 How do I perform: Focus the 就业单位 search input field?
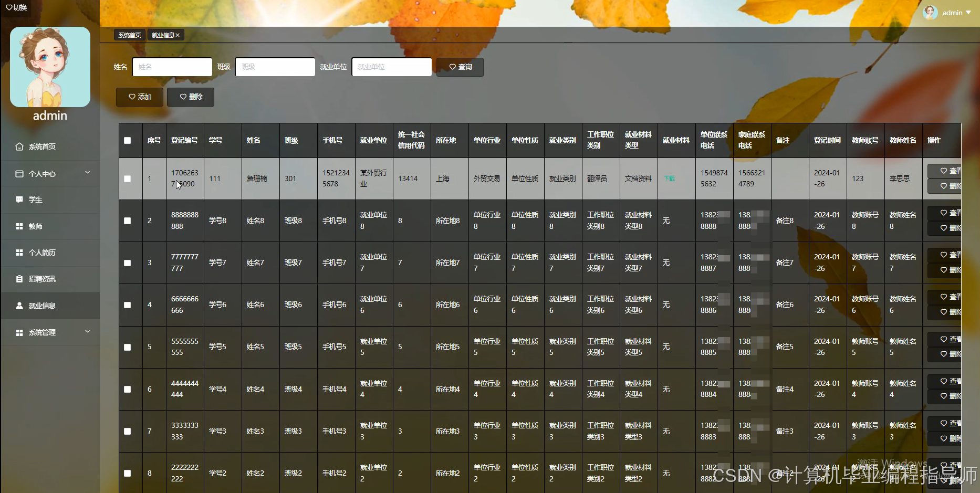(x=392, y=67)
